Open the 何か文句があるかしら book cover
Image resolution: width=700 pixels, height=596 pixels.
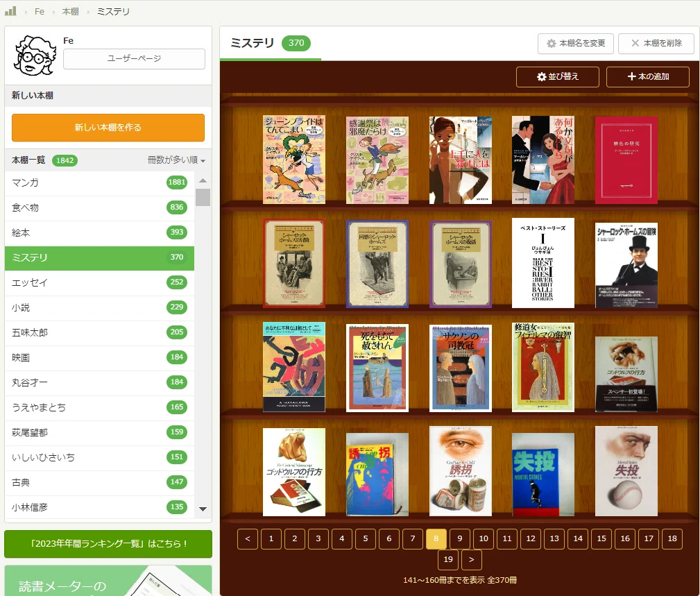[543, 160]
